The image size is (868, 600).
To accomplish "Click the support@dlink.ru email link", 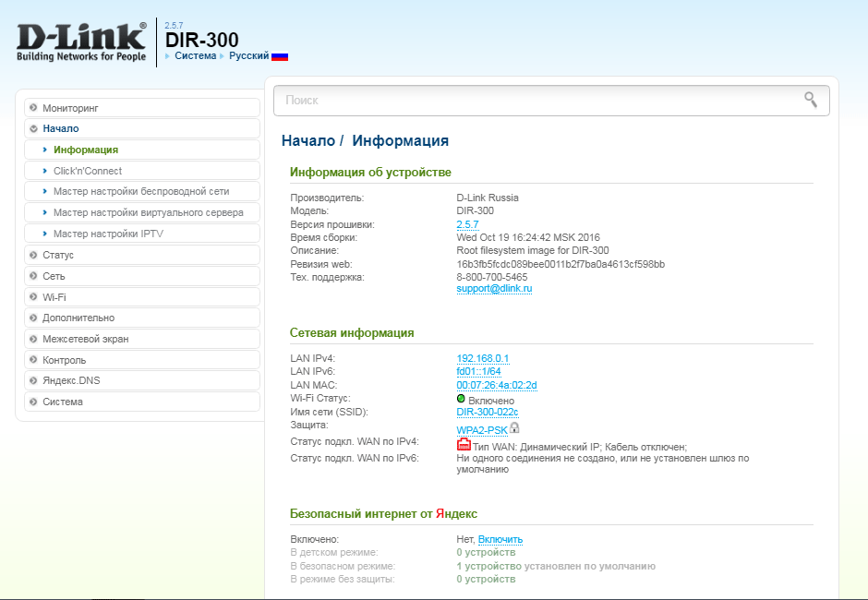I will point(494,288).
